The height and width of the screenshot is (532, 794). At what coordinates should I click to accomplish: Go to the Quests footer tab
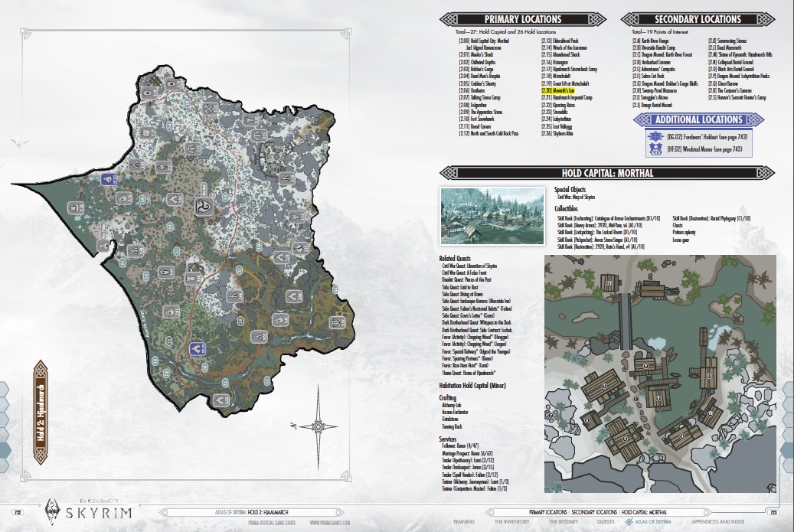tap(606, 524)
